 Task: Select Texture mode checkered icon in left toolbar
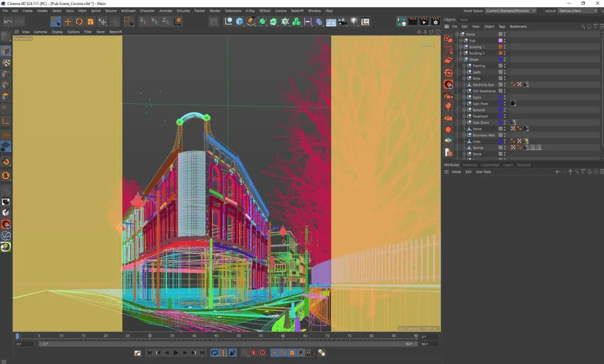click(6, 62)
